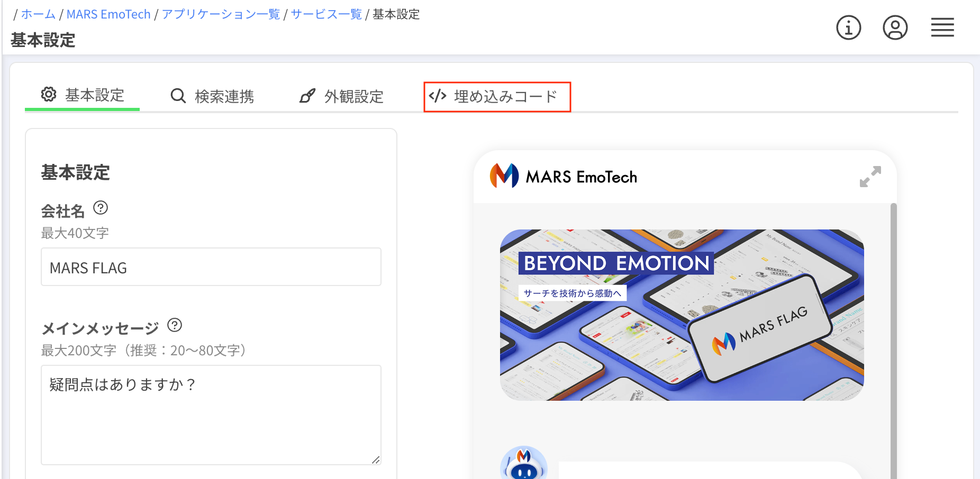Expand the chat preview widget
Screen dimensions: 980x479
pyautogui.click(x=870, y=177)
